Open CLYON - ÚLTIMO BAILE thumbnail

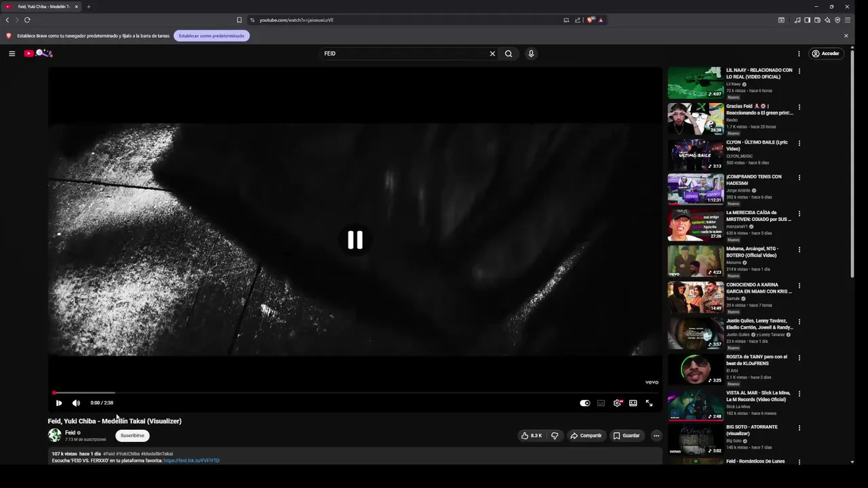[696, 155]
